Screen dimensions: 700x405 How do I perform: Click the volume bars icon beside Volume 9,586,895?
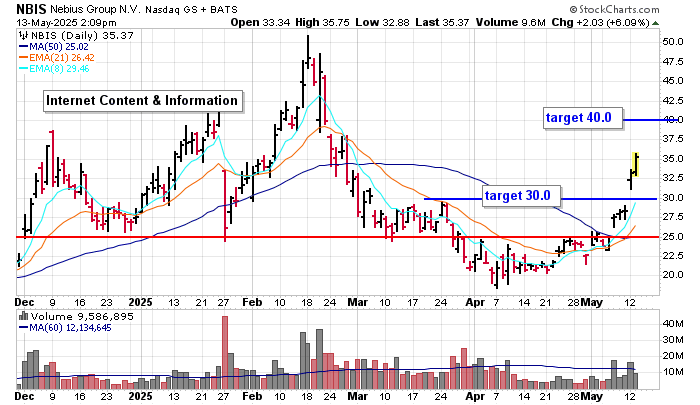pyautogui.click(x=23, y=316)
